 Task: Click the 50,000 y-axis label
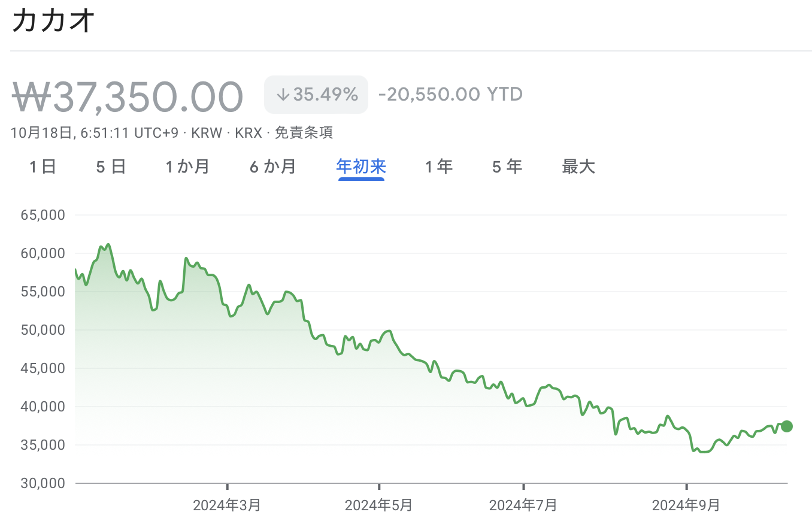pyautogui.click(x=42, y=330)
